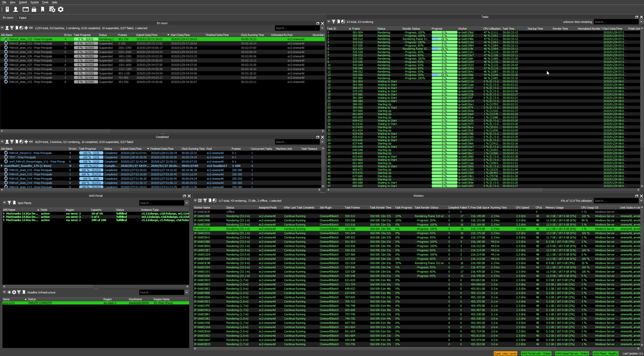Open the gear settings icon in main toolbar
The height and width of the screenshot is (356, 644).
(x=60, y=9)
